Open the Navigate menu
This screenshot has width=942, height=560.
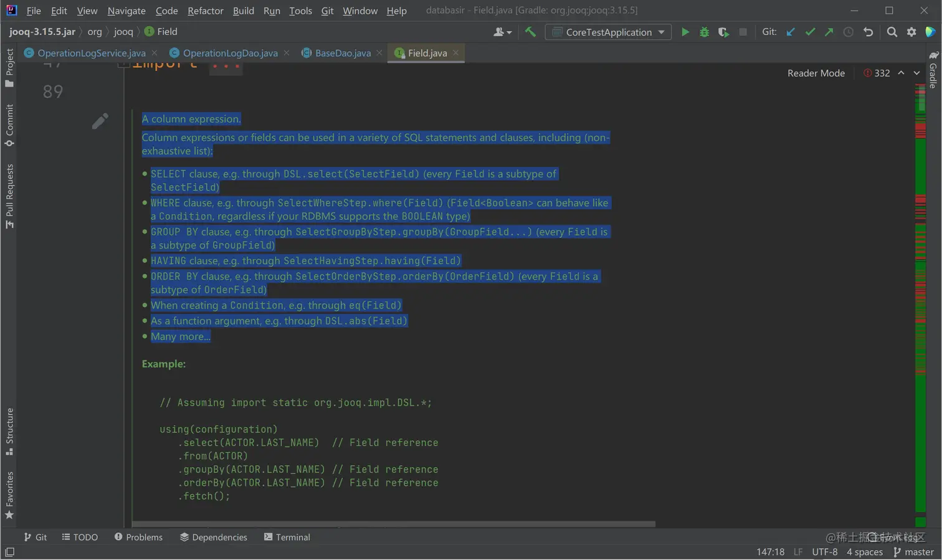pos(126,11)
